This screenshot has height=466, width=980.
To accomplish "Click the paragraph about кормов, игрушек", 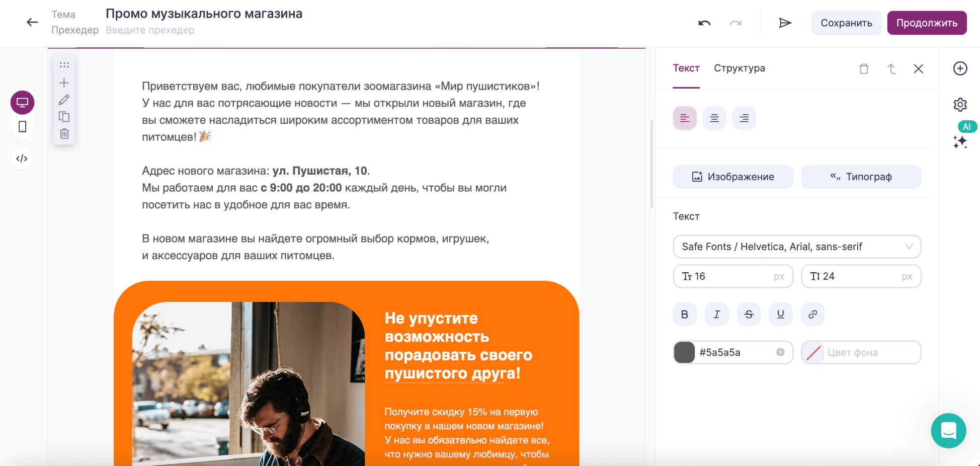I will coord(315,247).
